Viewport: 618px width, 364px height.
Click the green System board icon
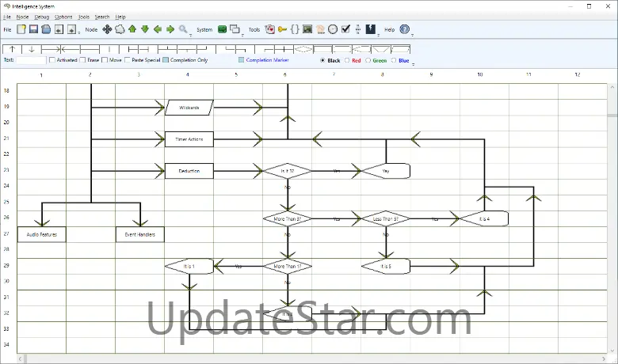pos(223,29)
